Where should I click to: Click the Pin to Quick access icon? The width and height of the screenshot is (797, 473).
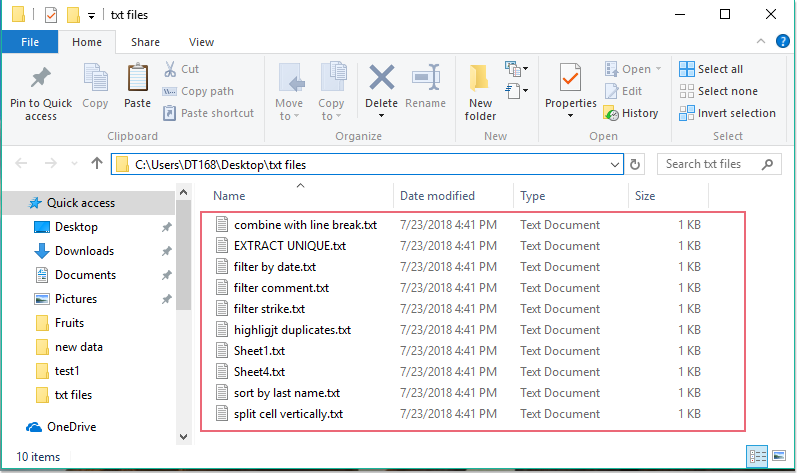pos(41,78)
